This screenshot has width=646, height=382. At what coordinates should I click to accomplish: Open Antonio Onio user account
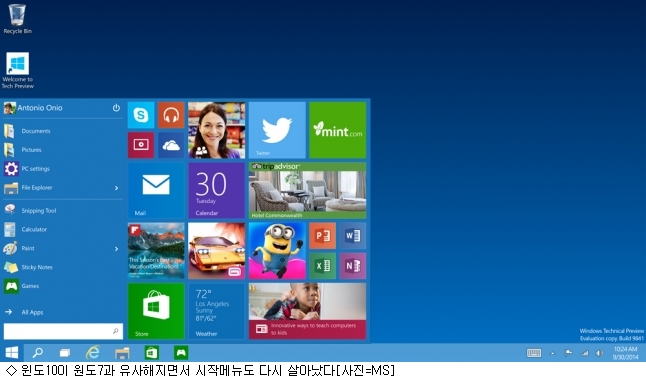33,108
